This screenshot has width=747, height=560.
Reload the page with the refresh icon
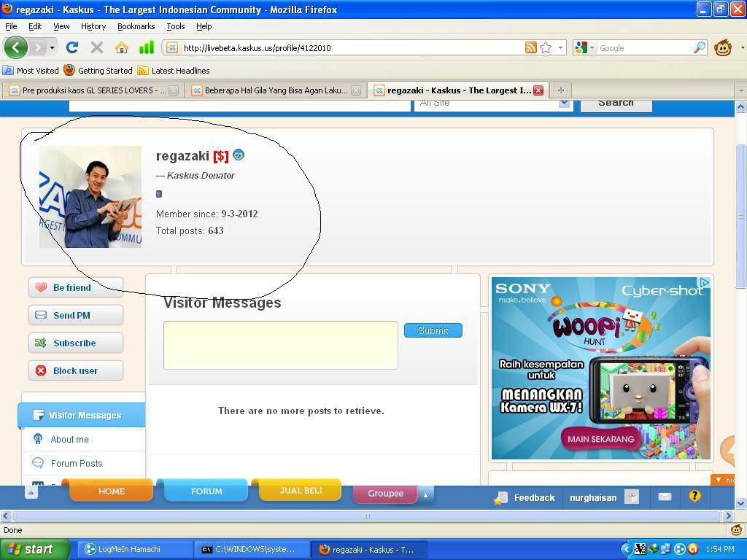[x=72, y=47]
